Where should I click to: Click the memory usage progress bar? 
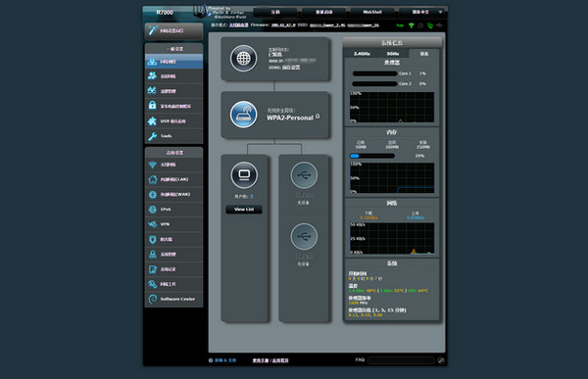tap(372, 156)
